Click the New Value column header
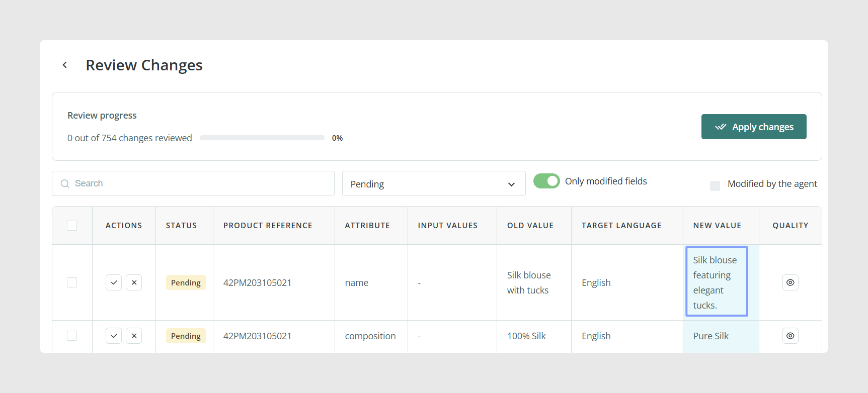 [x=717, y=226]
